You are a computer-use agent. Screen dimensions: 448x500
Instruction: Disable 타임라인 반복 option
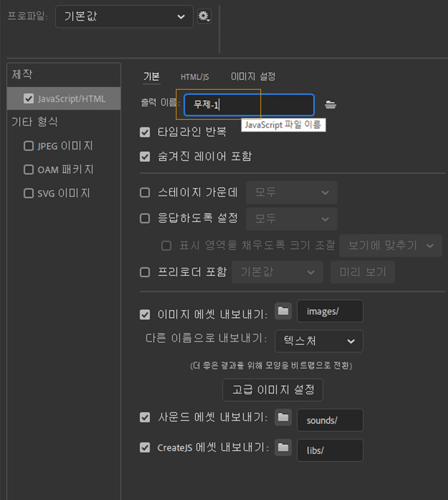(x=145, y=132)
